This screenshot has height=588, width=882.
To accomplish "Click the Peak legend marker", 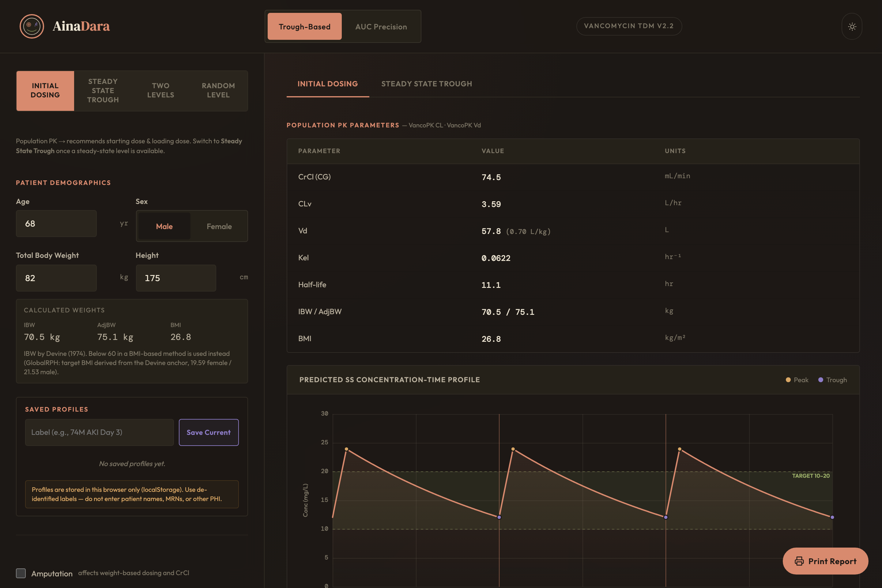I will coord(788,380).
